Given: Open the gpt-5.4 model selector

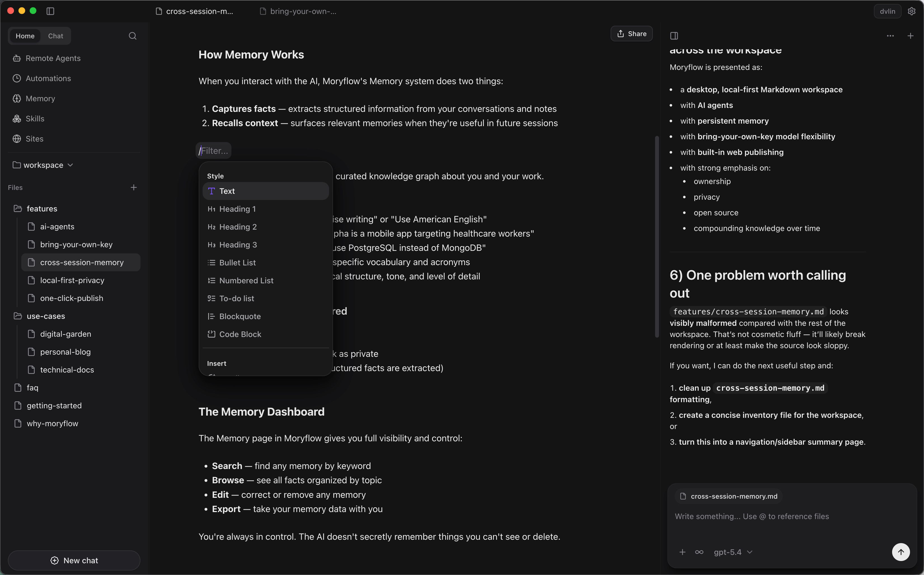Looking at the screenshot, I should click(732, 552).
